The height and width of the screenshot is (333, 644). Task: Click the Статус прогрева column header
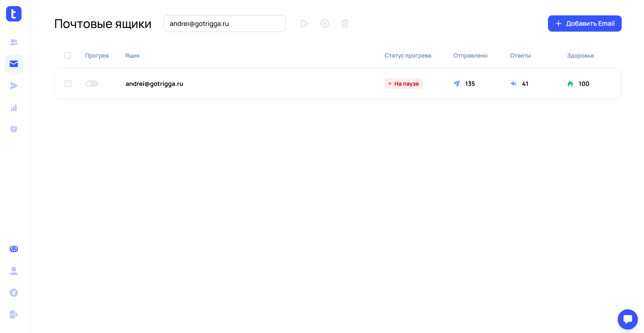coord(408,55)
